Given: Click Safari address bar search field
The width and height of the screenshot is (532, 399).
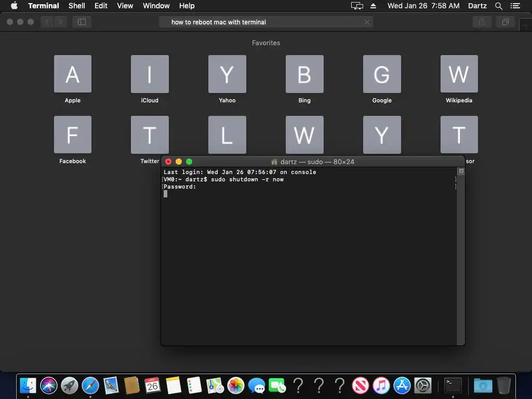Looking at the screenshot, I should click(x=266, y=22).
